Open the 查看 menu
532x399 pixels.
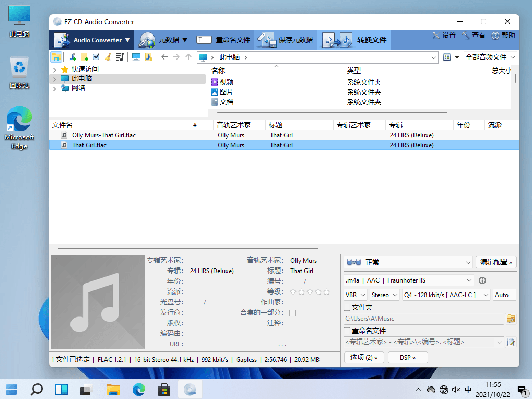click(474, 36)
